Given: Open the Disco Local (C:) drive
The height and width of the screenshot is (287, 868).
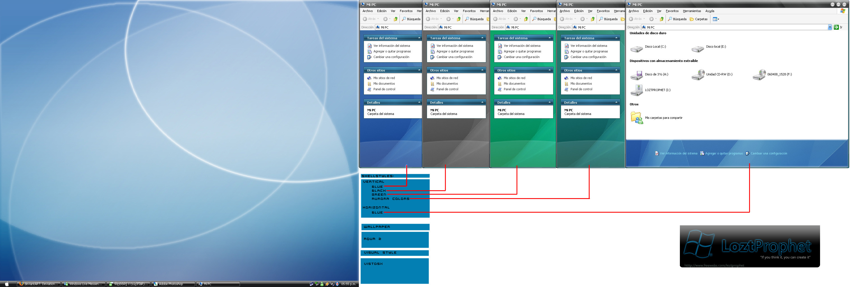Looking at the screenshot, I should tap(637, 48).
